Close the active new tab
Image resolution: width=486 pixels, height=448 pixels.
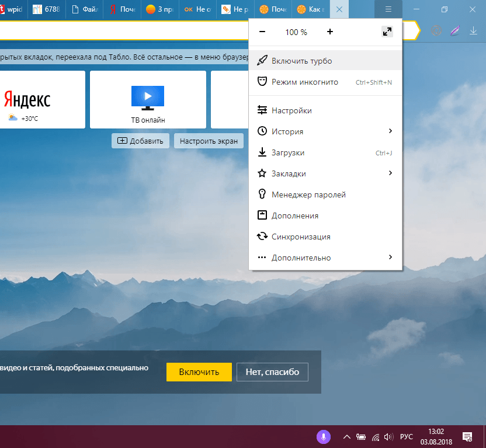click(339, 9)
